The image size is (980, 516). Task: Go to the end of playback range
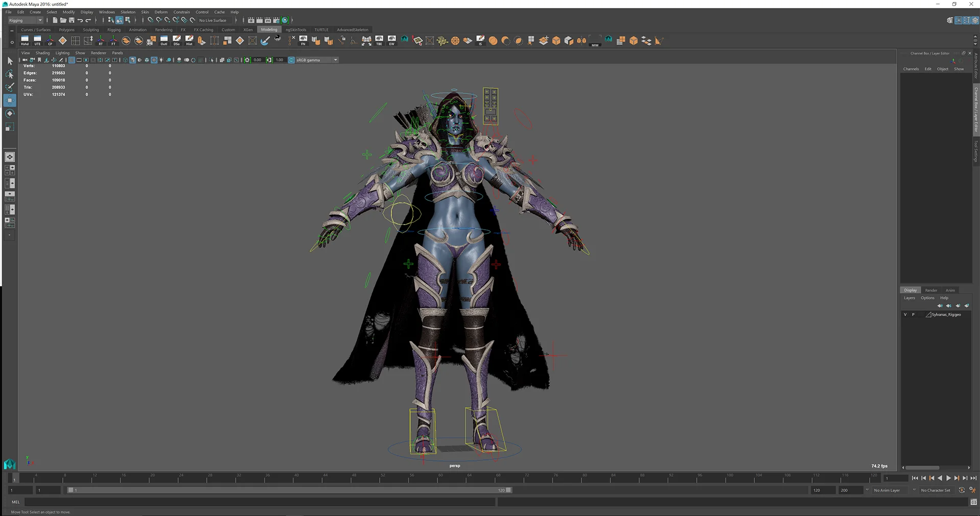click(973, 478)
